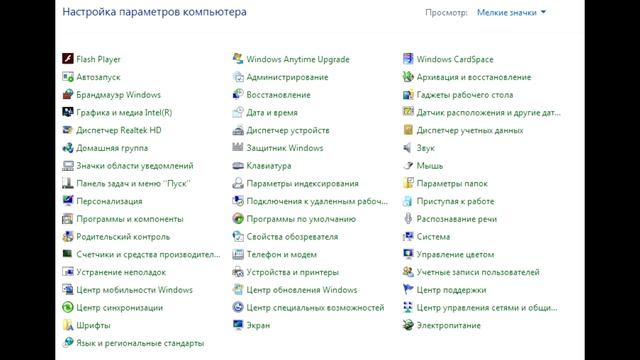The height and width of the screenshot is (360, 640).
Task: Click Центр мобильности Windows link
Action: click(134, 290)
